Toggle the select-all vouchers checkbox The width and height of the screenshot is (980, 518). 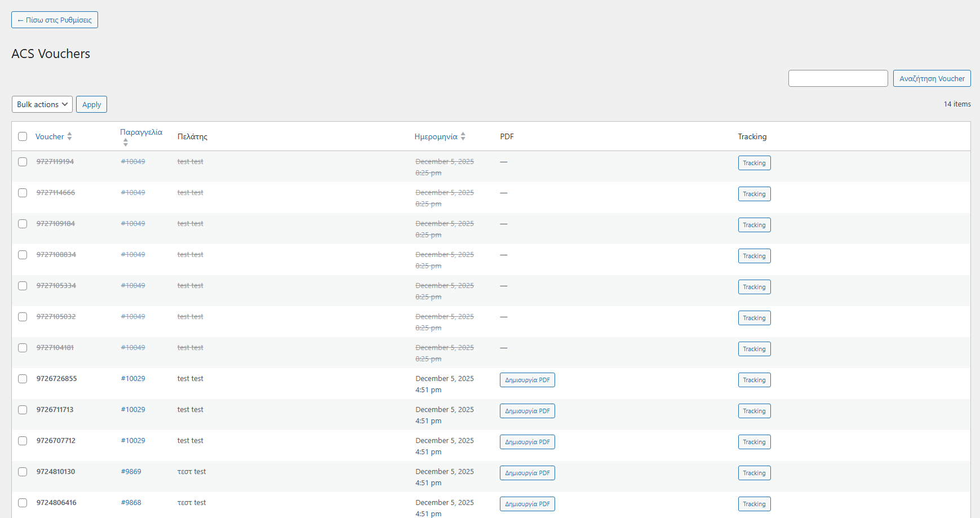(x=23, y=136)
